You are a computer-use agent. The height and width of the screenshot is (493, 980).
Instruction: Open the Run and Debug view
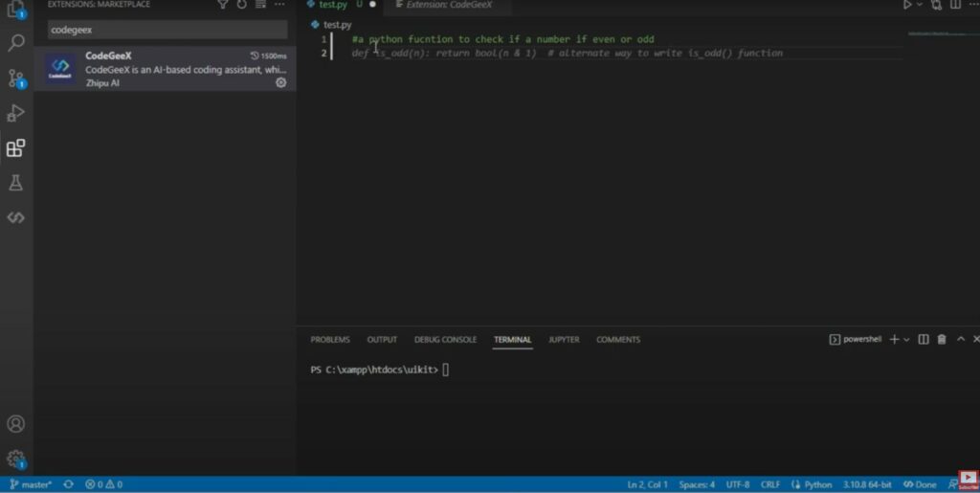point(15,113)
